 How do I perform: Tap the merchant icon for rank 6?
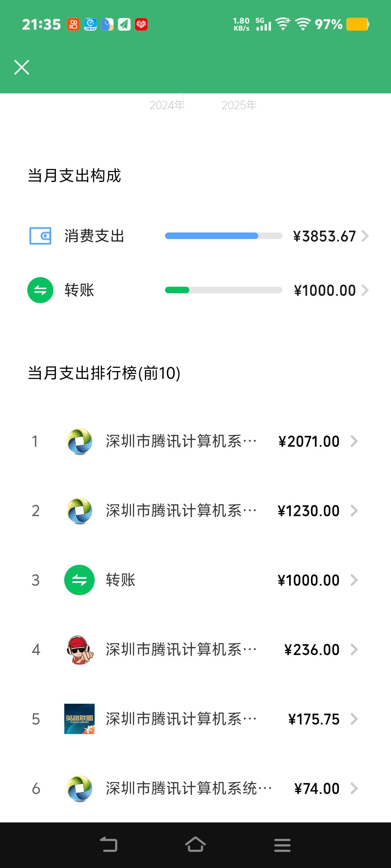[79, 788]
